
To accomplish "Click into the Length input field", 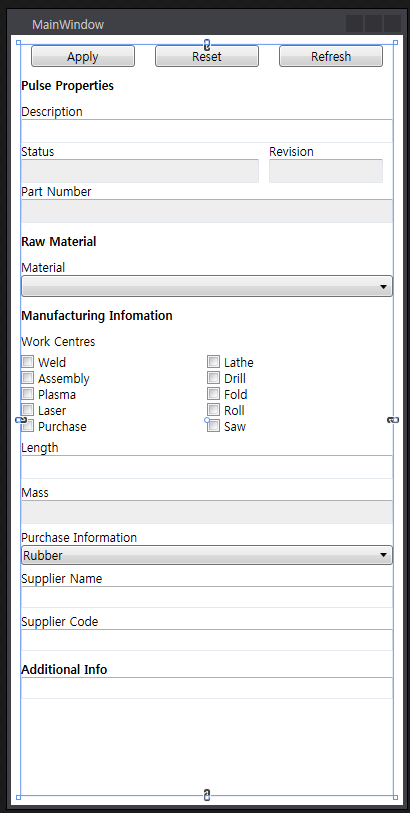I will (x=207, y=467).
